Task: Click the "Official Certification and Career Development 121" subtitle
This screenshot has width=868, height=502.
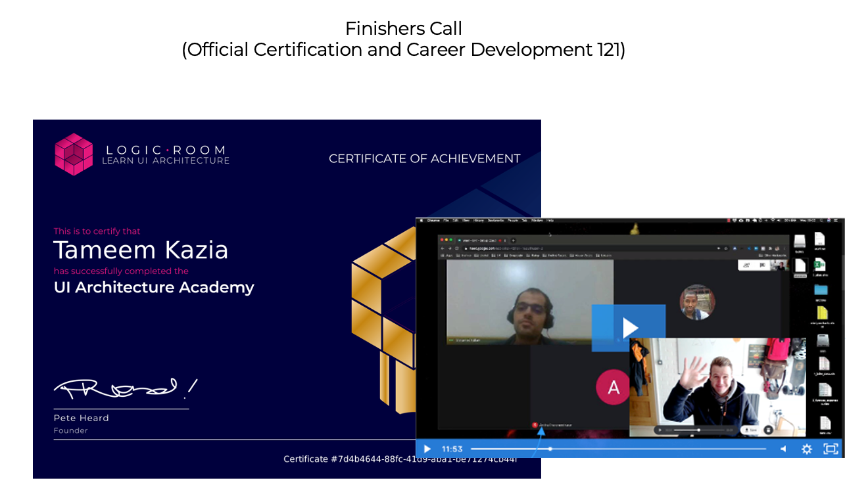Action: click(404, 50)
